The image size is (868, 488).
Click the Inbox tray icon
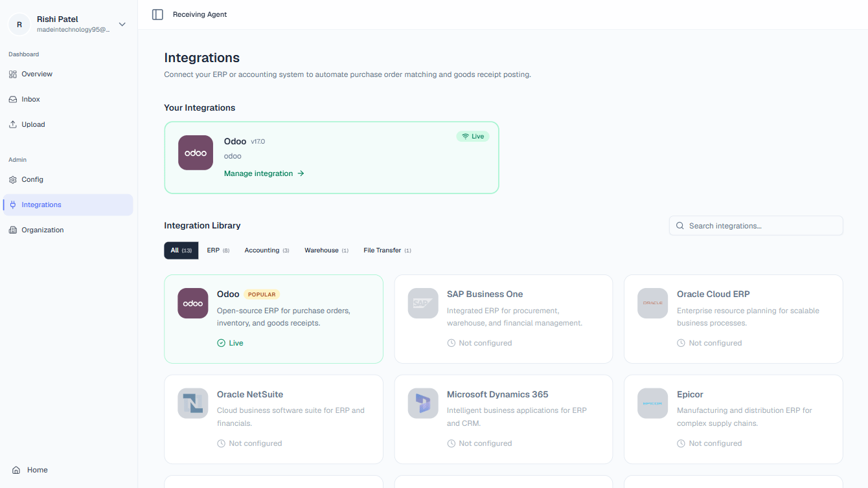point(13,100)
